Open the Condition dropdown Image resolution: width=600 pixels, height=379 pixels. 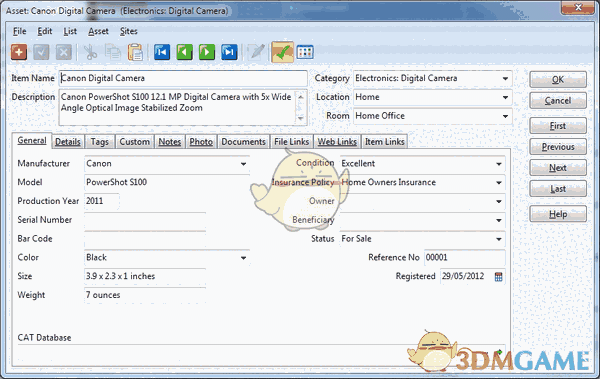499,164
